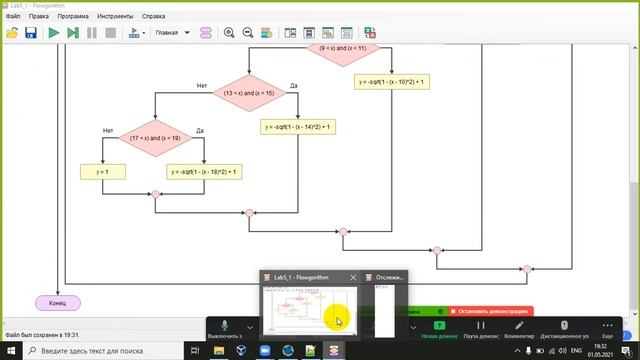Select the y = 1 assignment box
640x360 pixels.
pyautogui.click(x=103, y=172)
